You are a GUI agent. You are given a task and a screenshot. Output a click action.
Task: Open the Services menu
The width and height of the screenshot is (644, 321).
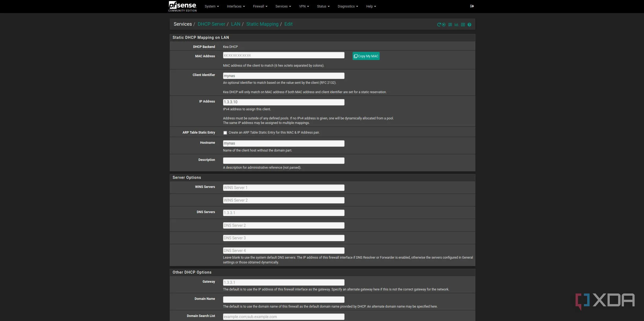click(x=283, y=6)
